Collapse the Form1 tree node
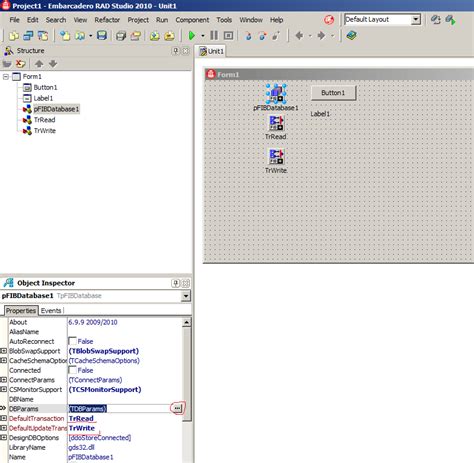This screenshot has height=463, width=474. pyautogui.click(x=6, y=77)
